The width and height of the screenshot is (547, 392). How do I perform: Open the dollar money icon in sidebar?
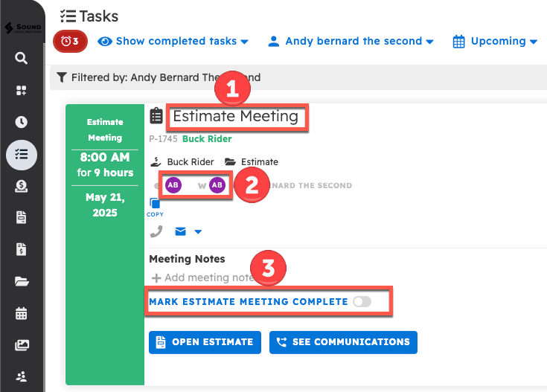point(22,186)
